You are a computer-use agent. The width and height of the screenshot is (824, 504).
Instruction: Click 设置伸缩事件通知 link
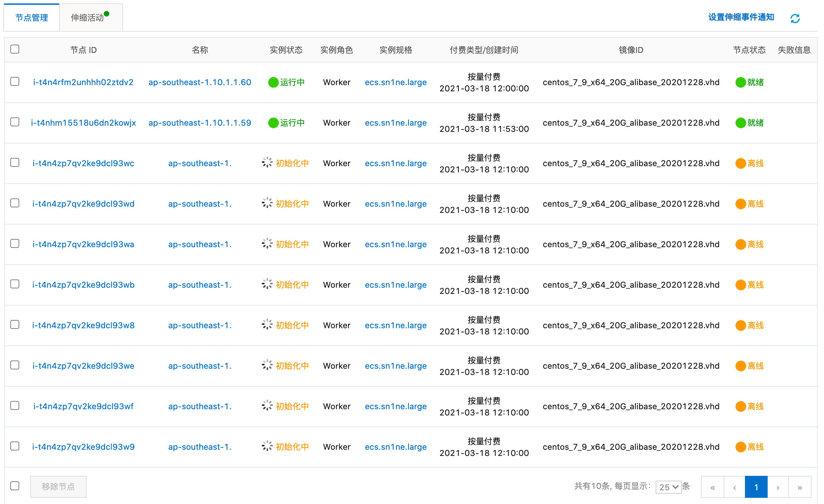741,17
